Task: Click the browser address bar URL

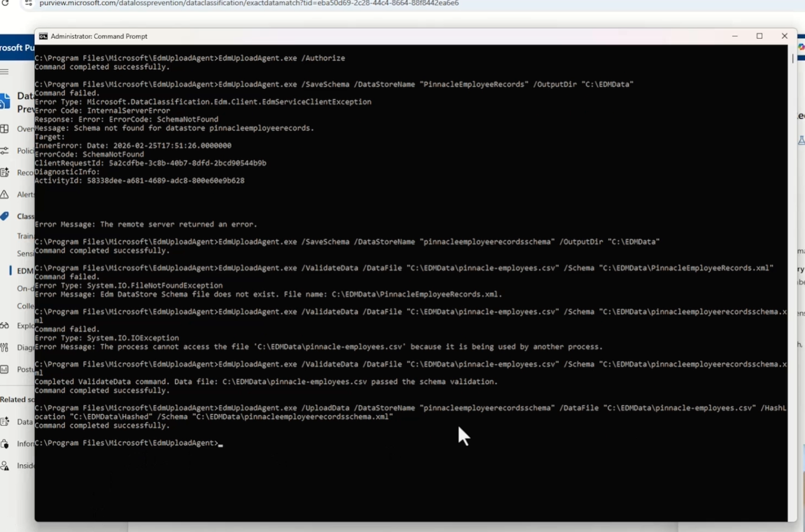Action: point(249,3)
